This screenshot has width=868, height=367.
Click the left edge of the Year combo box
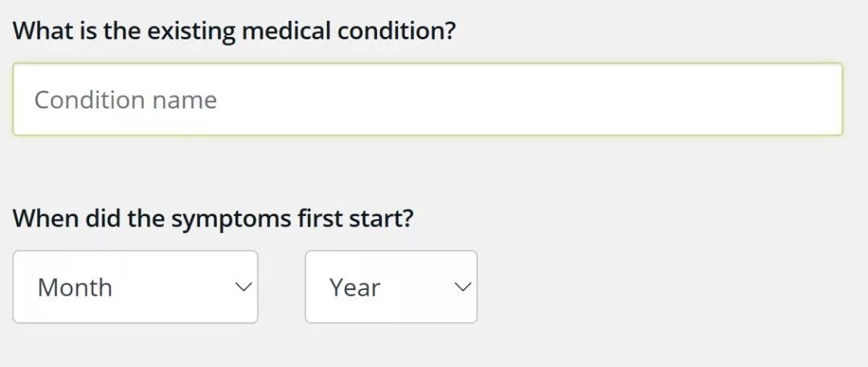point(314,287)
